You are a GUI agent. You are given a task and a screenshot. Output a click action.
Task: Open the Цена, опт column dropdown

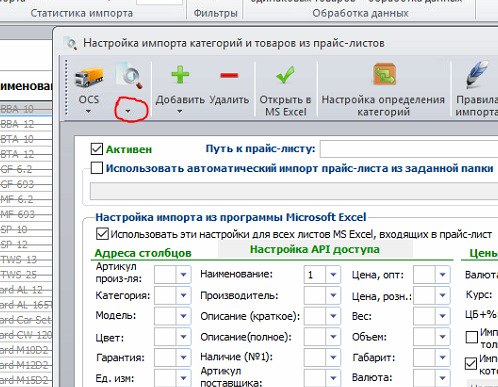(x=442, y=275)
